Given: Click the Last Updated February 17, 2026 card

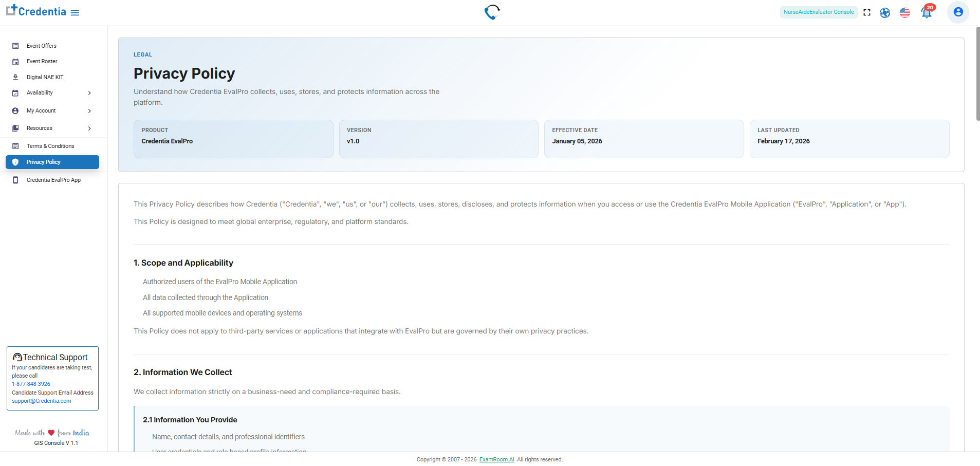Looking at the screenshot, I should click(x=849, y=139).
